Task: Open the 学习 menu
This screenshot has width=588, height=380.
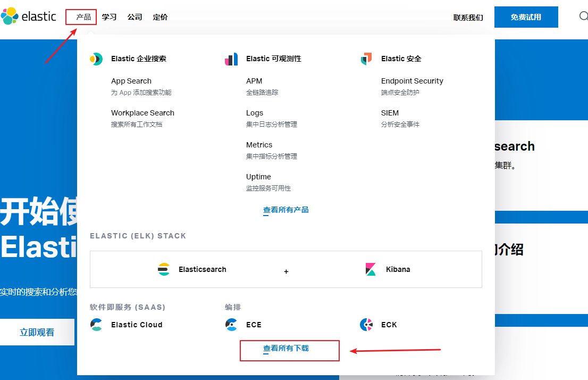Action: pos(109,17)
